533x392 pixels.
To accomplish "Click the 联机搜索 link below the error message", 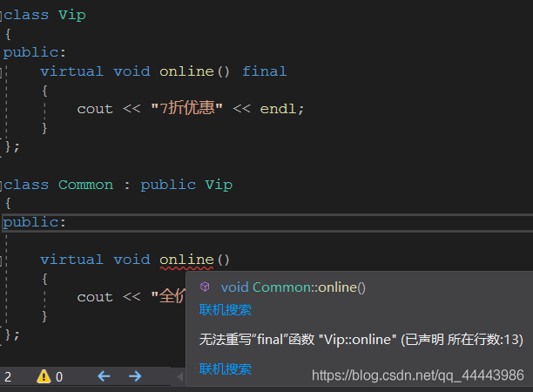I will (x=225, y=368).
